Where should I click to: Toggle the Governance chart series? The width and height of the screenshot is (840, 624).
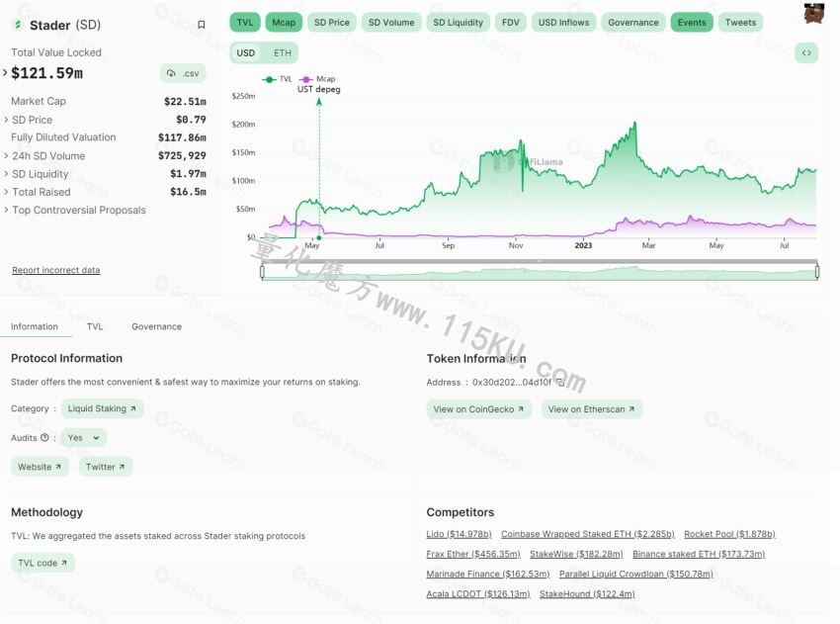click(633, 23)
